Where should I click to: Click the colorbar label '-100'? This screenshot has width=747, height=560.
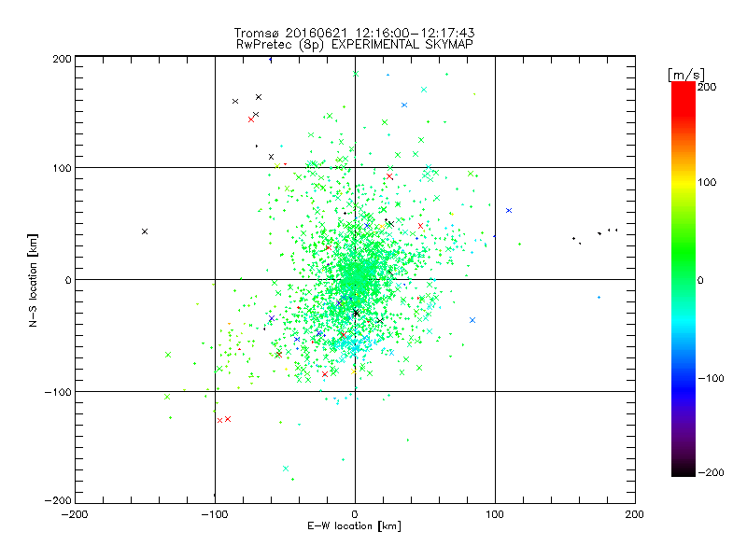click(711, 378)
